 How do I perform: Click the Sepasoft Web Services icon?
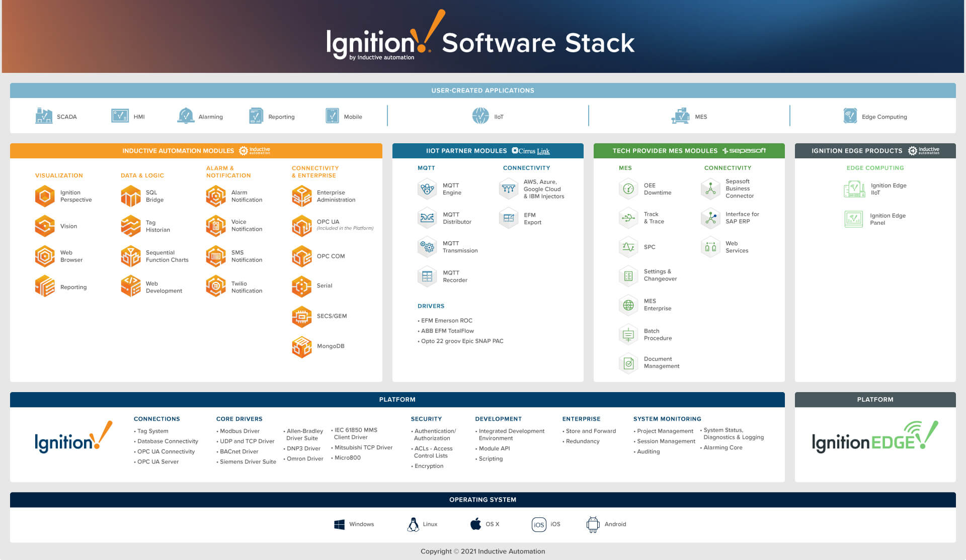coord(710,247)
